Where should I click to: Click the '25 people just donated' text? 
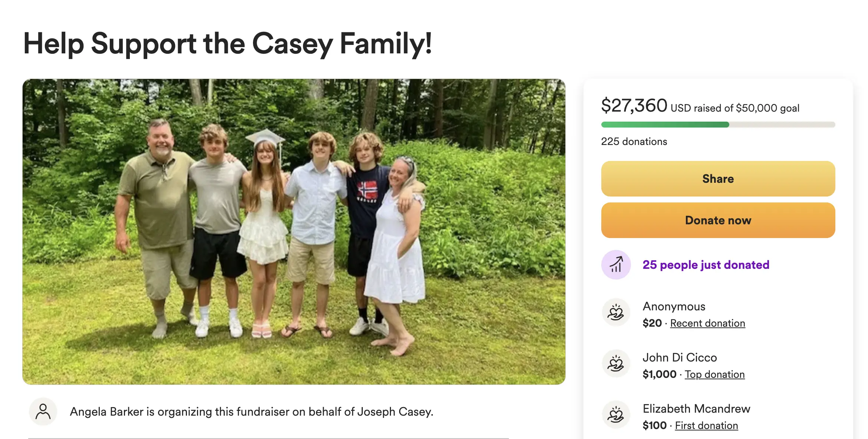click(706, 265)
